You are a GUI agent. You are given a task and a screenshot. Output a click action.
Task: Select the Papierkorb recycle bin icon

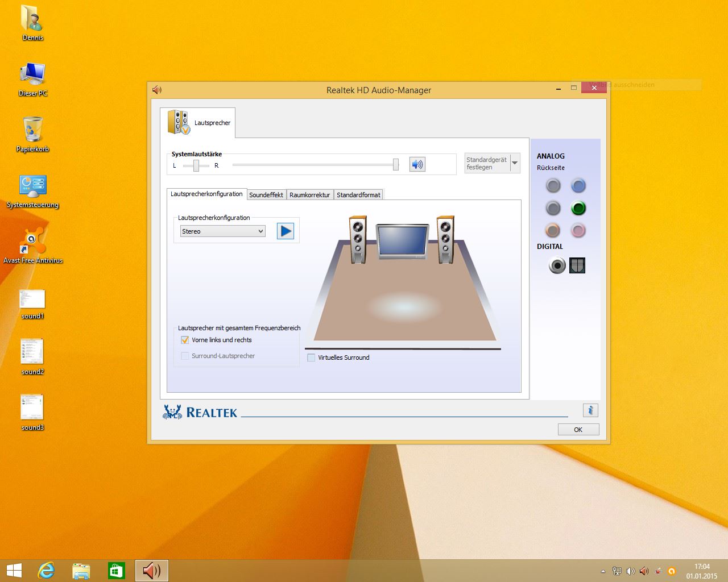pyautogui.click(x=32, y=135)
